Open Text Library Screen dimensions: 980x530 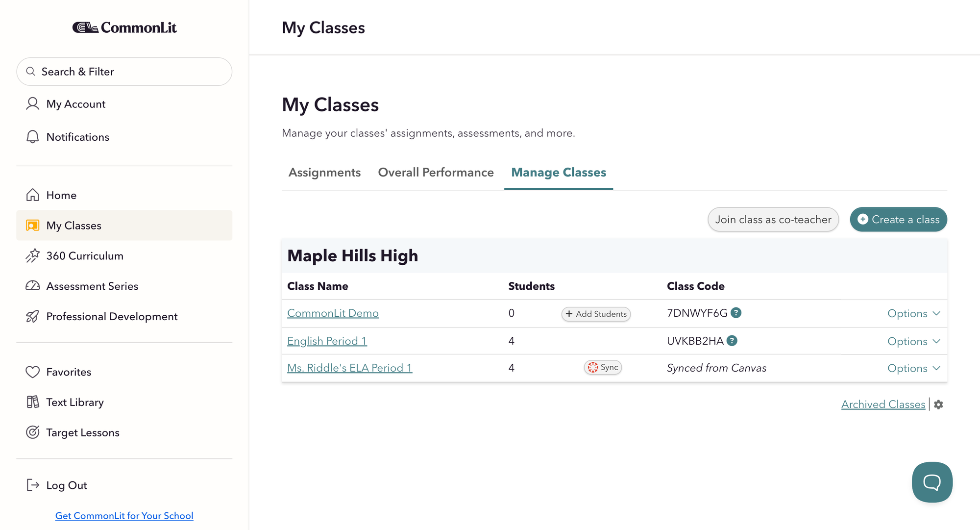pyautogui.click(x=75, y=402)
